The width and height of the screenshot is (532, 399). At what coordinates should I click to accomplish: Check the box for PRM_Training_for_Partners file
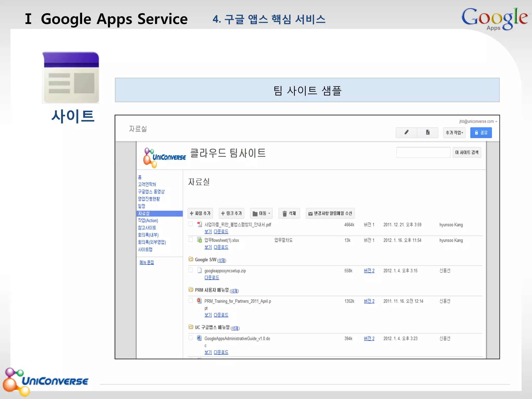pos(191,300)
